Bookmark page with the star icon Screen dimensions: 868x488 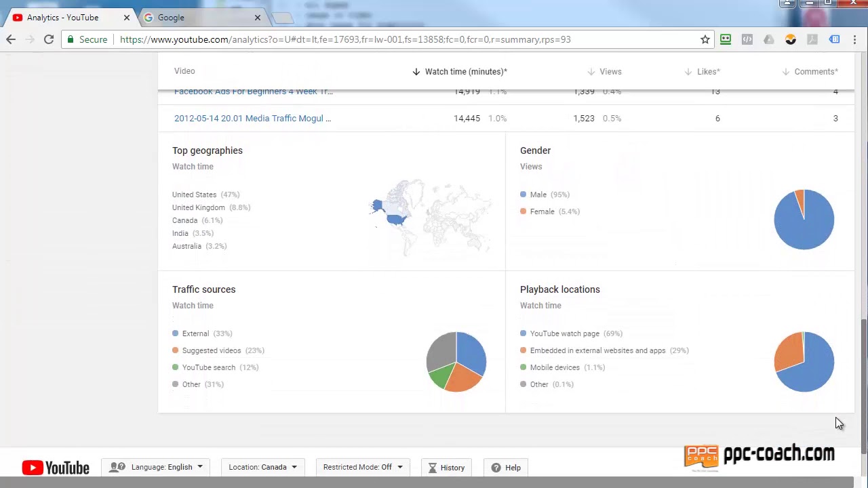click(x=705, y=39)
